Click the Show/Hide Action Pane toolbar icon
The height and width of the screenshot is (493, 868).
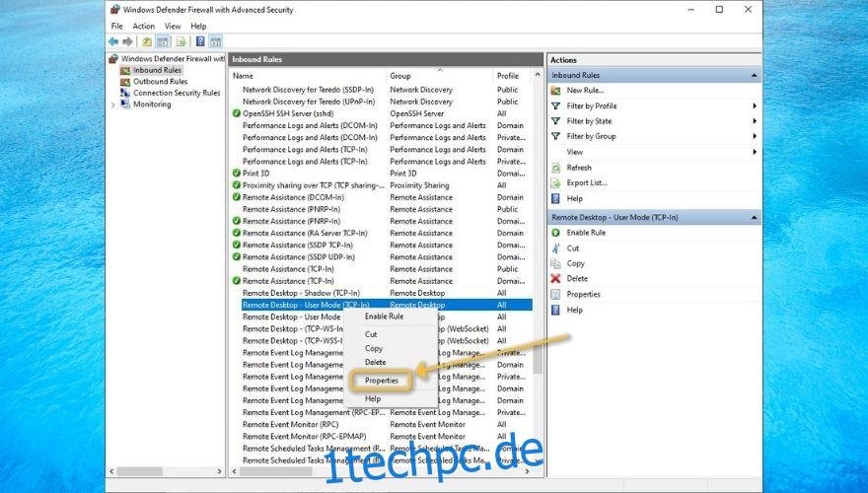[215, 41]
